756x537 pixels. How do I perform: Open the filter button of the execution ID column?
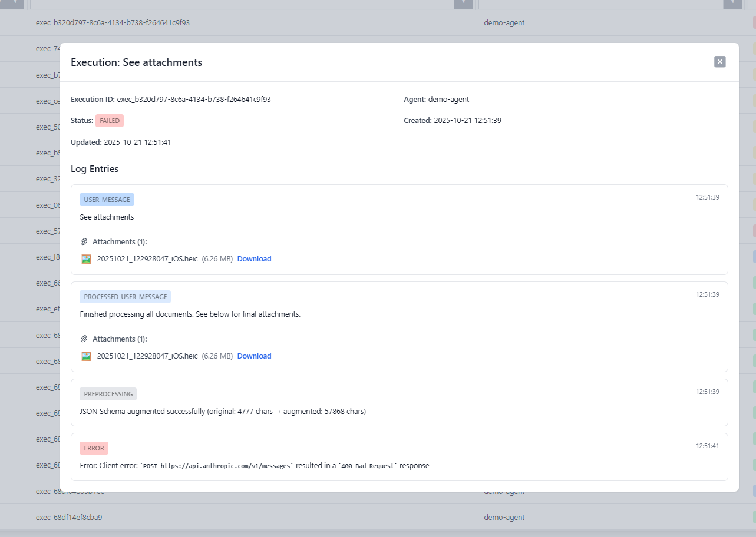(463, 4)
